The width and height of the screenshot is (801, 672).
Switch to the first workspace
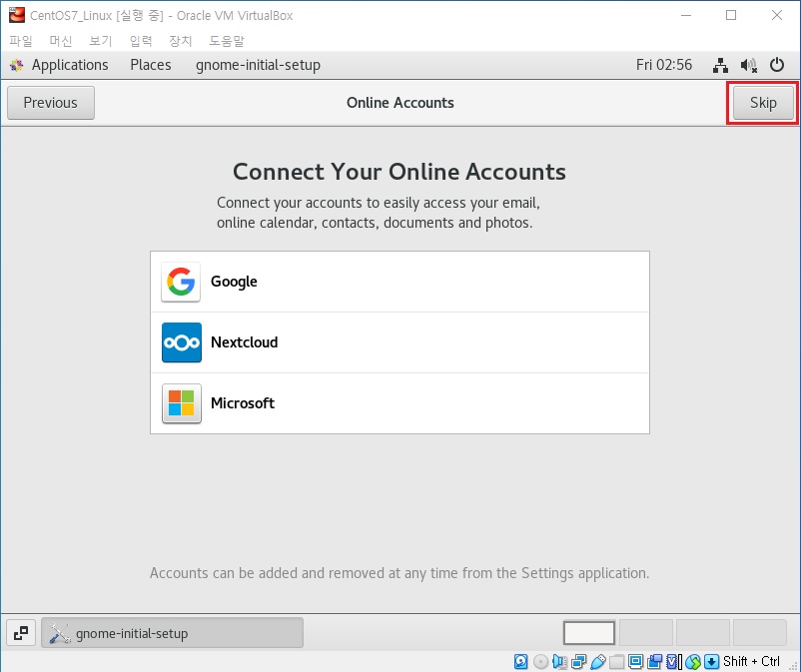click(589, 633)
